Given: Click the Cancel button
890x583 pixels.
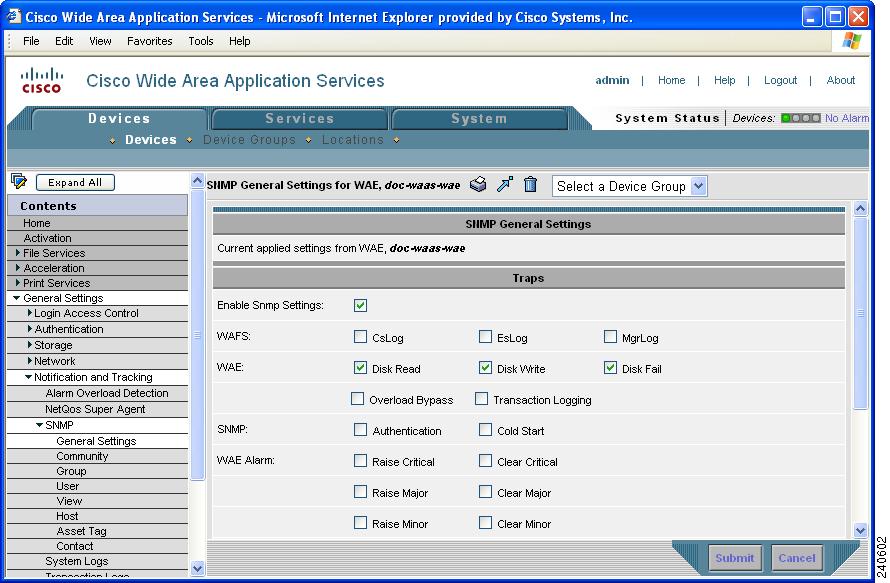Looking at the screenshot, I should (796, 558).
